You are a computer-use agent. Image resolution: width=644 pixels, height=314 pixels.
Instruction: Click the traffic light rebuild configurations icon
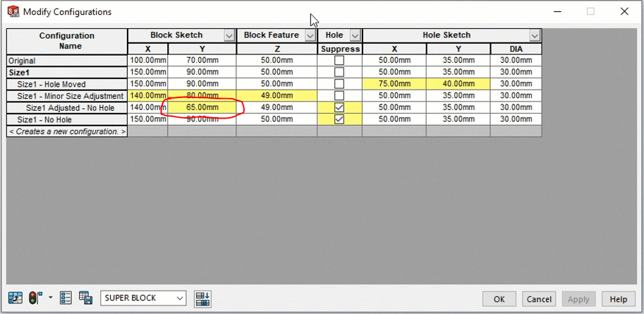coord(35,298)
